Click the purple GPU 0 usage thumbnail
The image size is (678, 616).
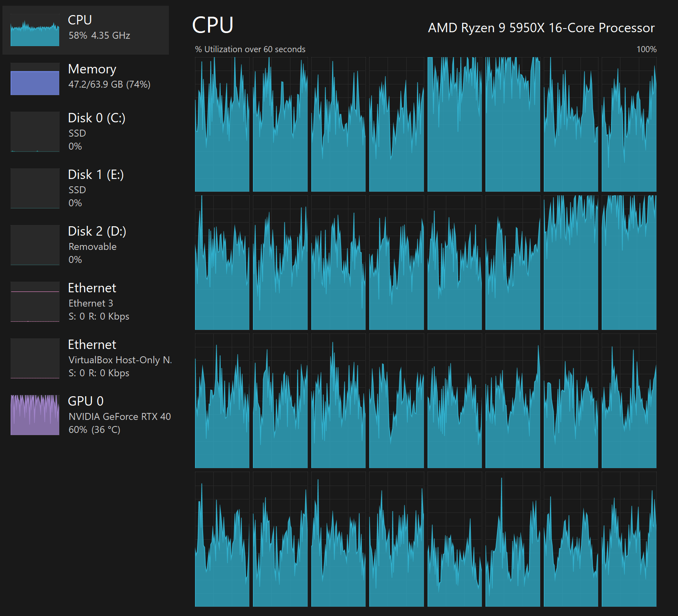click(x=35, y=415)
